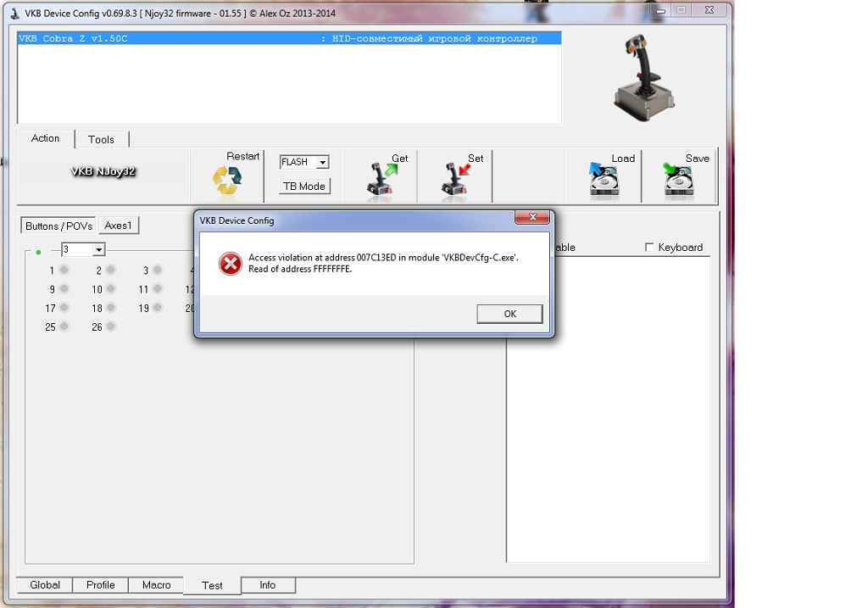Click OK in the error dialog
Viewport: 868px width, 608px height.
(x=509, y=314)
